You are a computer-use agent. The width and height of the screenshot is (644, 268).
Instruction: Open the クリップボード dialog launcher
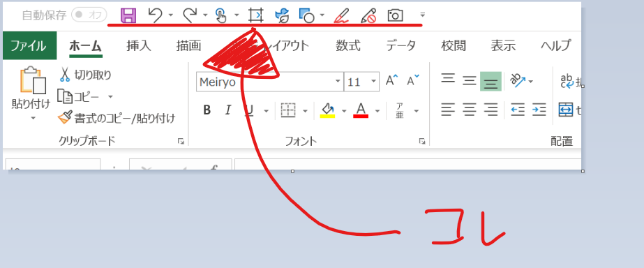click(x=181, y=142)
